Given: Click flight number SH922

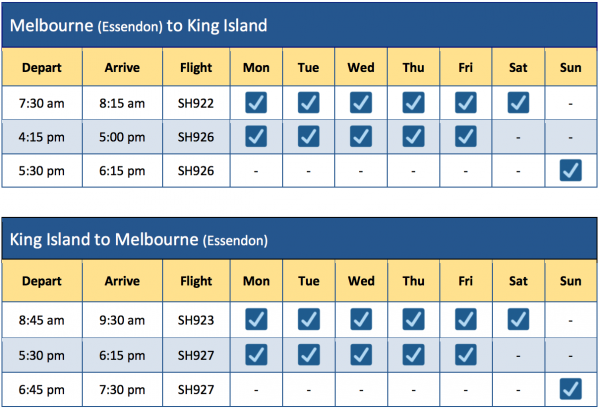Looking at the screenshot, I should pos(196,102).
